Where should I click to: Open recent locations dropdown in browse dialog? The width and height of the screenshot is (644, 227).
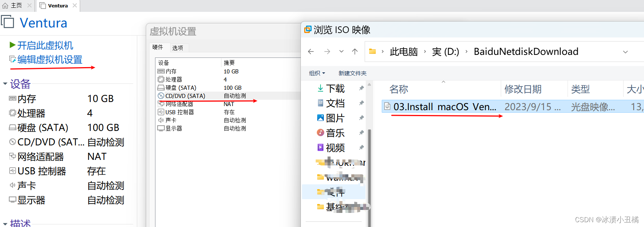(x=341, y=52)
